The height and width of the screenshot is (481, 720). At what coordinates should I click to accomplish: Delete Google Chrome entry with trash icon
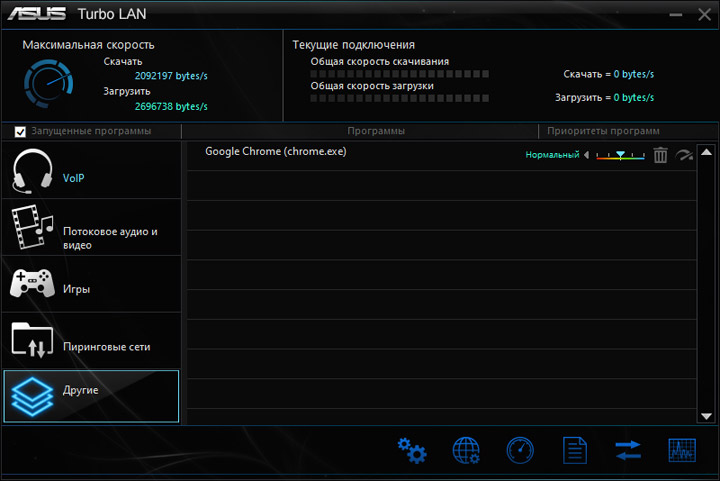(x=660, y=155)
